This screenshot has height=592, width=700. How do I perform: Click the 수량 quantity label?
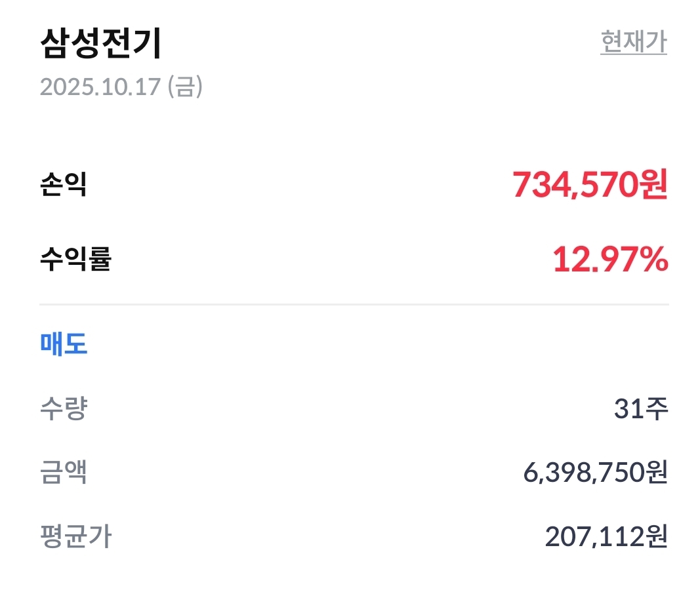coord(63,410)
